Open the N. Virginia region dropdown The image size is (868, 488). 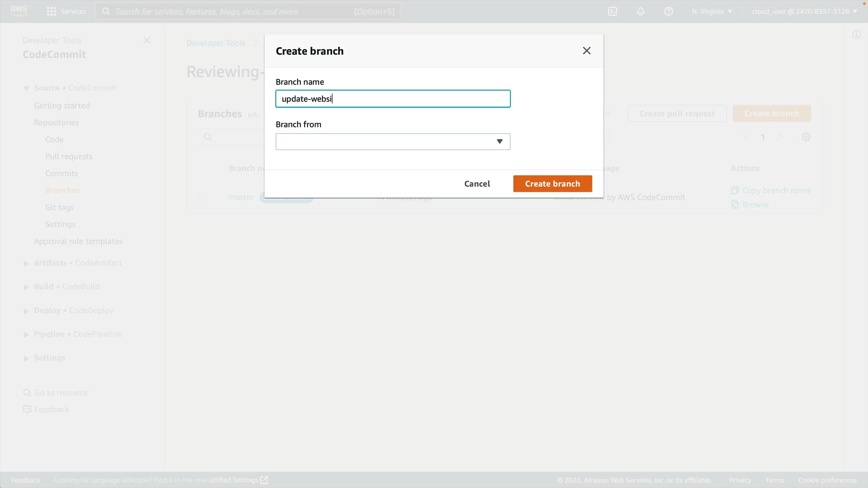712,11
